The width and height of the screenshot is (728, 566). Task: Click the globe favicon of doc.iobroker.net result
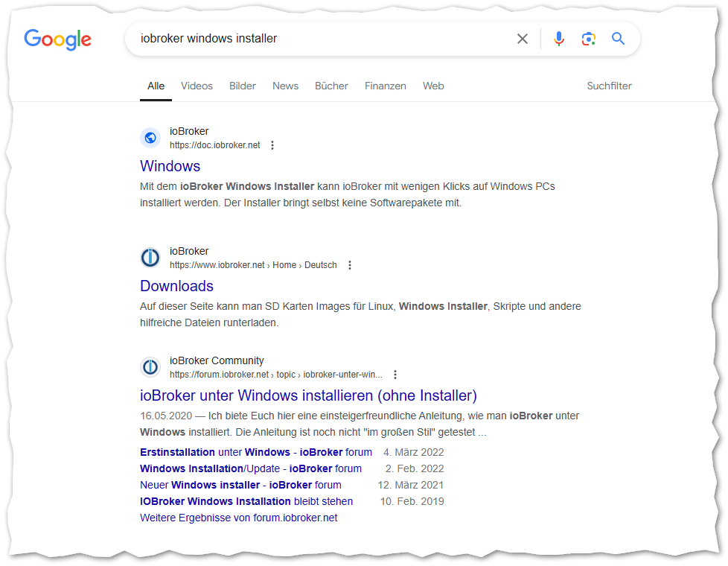(150, 138)
